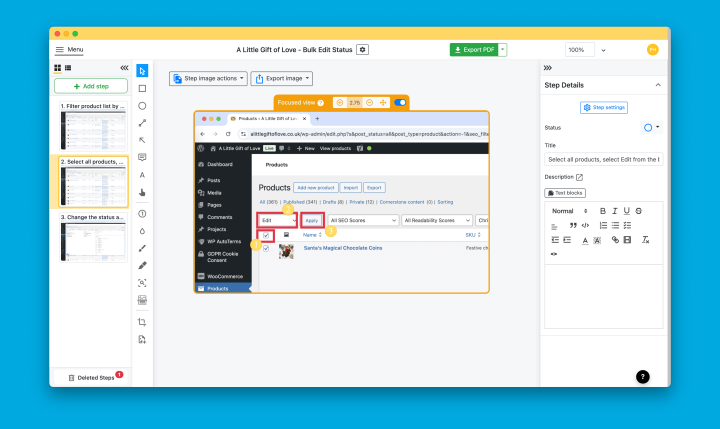Click the 2.75 focused view zoom value
The width and height of the screenshot is (720, 429).
pyautogui.click(x=354, y=103)
